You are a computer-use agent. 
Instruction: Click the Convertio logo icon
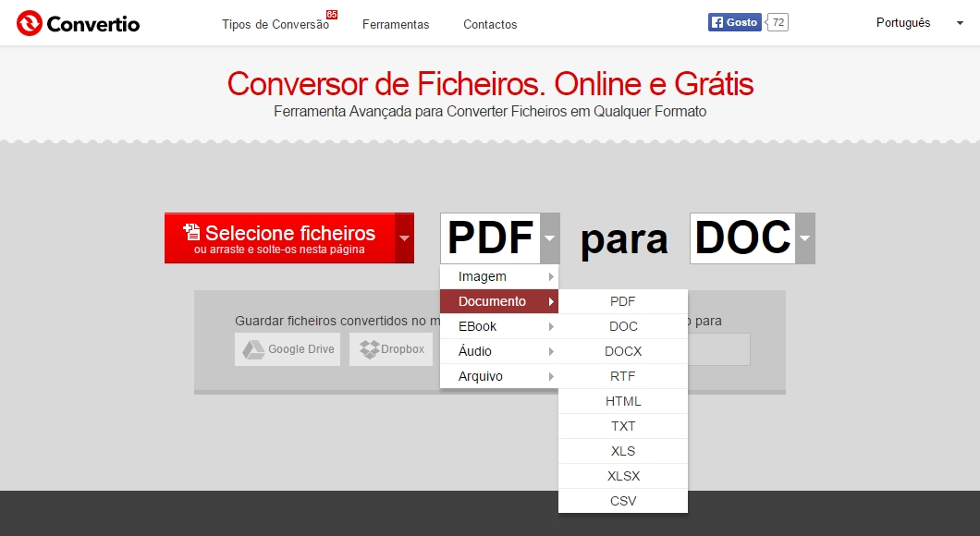[30, 23]
